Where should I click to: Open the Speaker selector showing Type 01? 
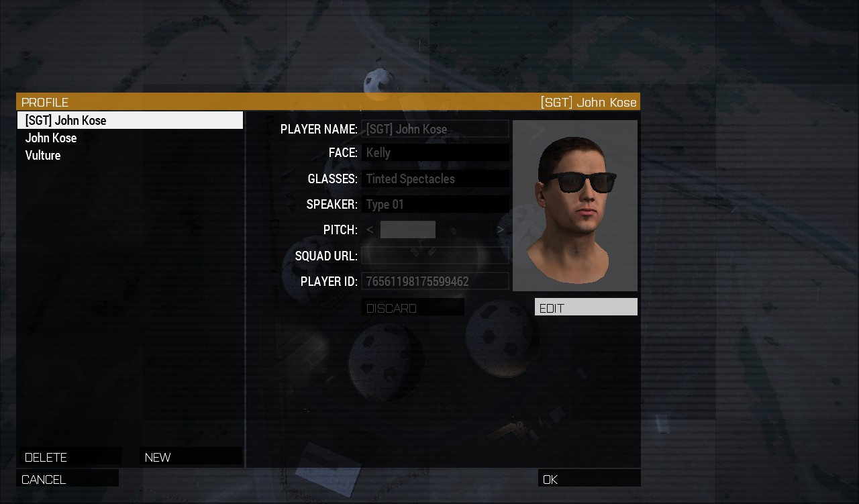point(435,204)
